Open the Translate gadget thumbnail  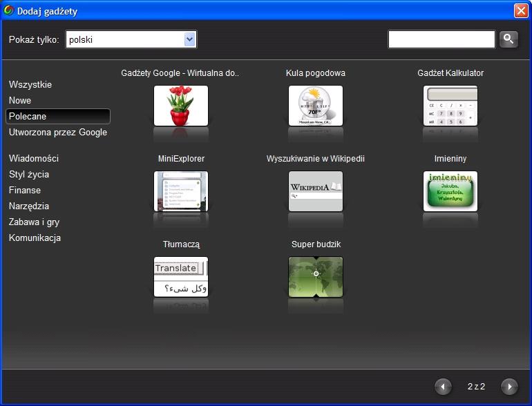(181, 277)
